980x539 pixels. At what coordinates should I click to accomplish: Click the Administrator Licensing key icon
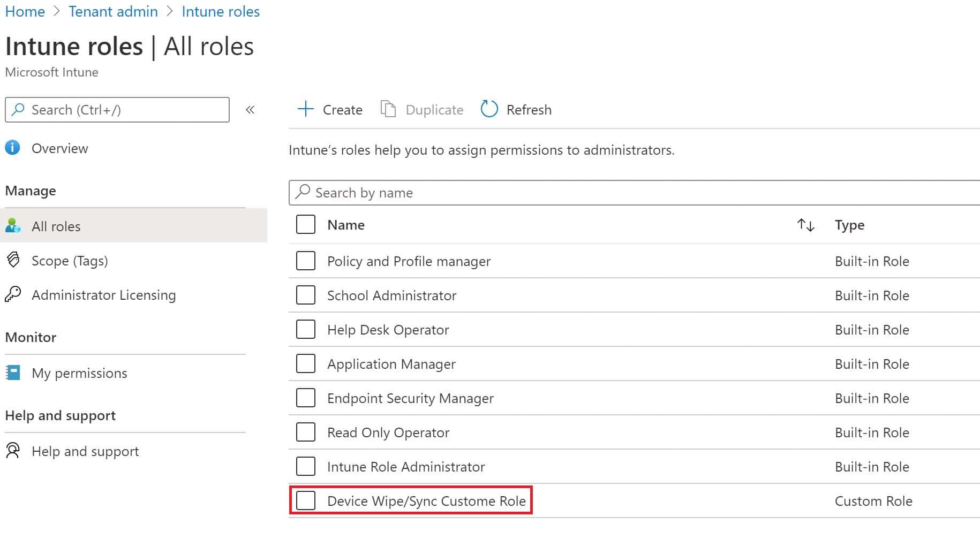12,294
